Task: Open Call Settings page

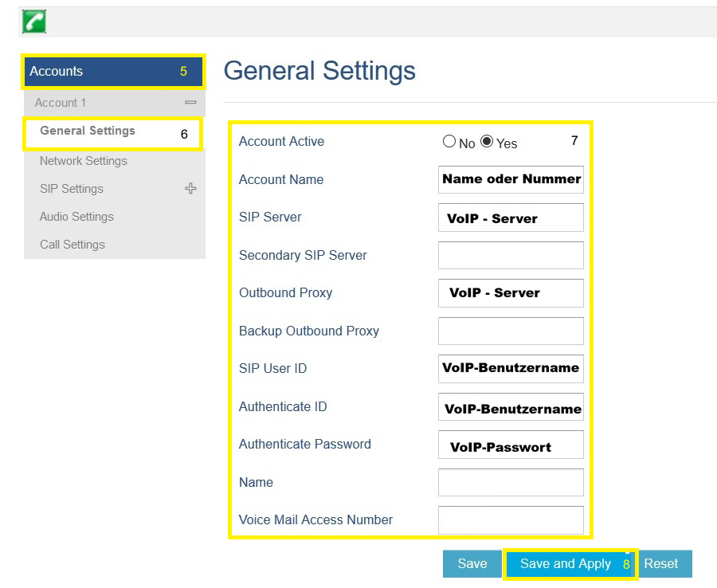Action: click(x=72, y=245)
